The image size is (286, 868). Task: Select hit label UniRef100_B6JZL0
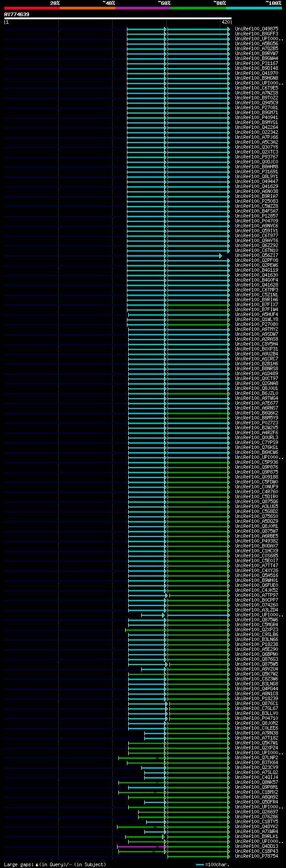tap(257, 393)
